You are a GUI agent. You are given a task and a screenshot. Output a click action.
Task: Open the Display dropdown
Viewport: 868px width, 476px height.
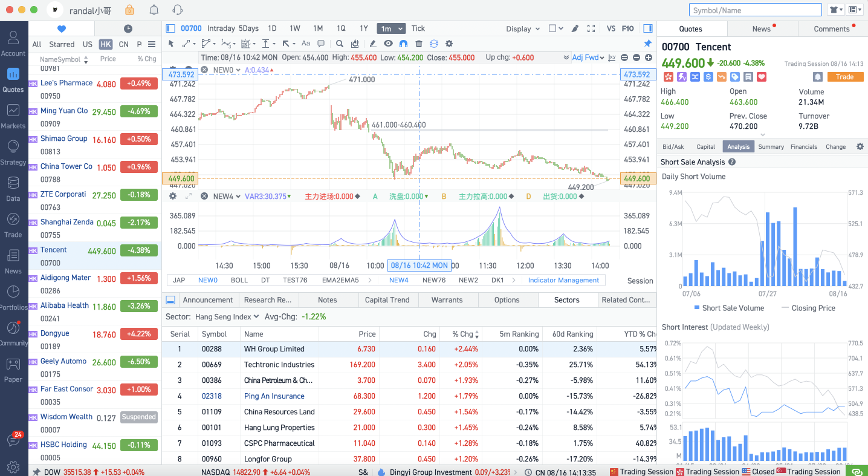pyautogui.click(x=523, y=28)
